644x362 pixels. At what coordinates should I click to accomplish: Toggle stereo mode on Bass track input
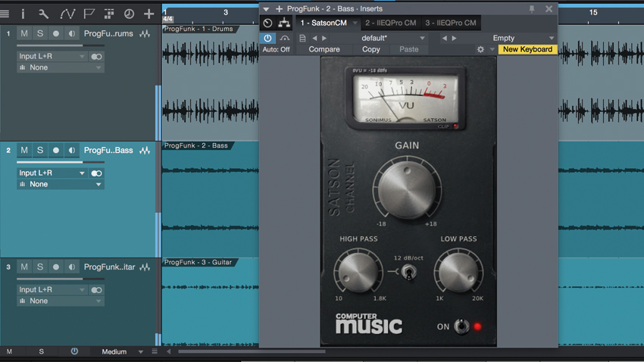pyautogui.click(x=96, y=173)
